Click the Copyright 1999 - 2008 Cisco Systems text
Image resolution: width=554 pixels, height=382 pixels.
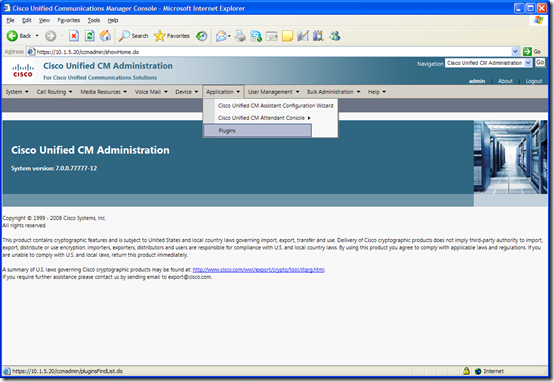coord(54,218)
